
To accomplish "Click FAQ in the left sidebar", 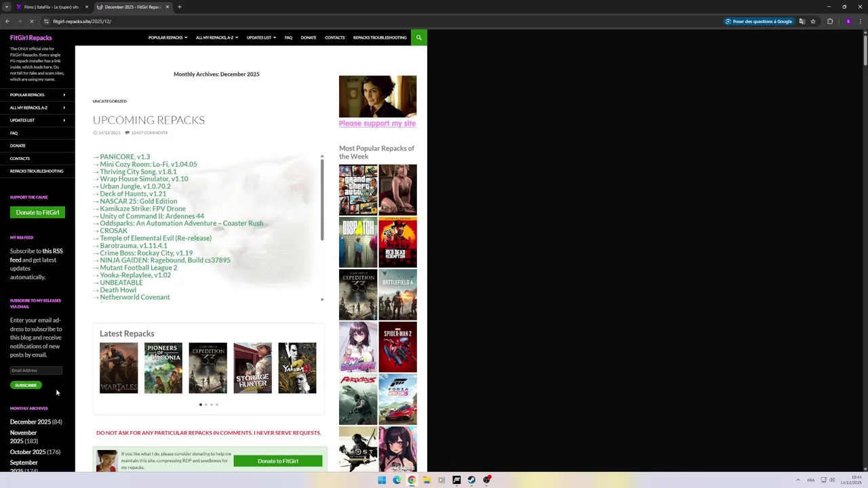I will coord(14,133).
